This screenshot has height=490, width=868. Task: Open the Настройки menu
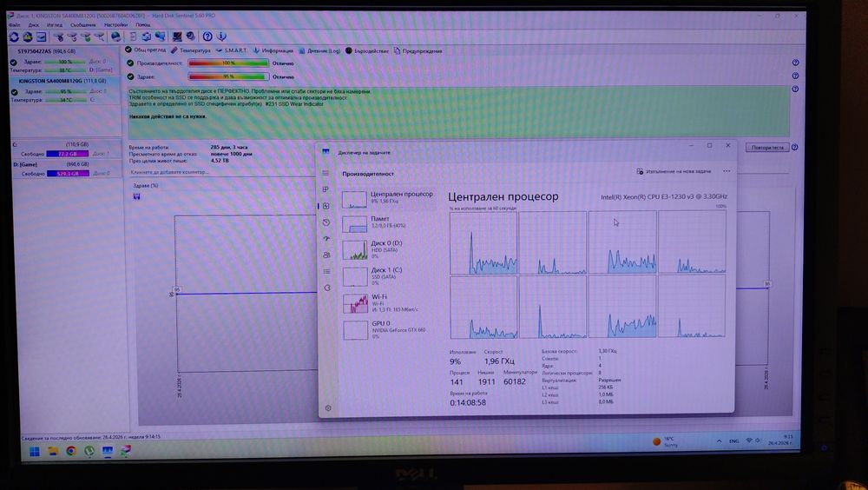click(x=115, y=25)
